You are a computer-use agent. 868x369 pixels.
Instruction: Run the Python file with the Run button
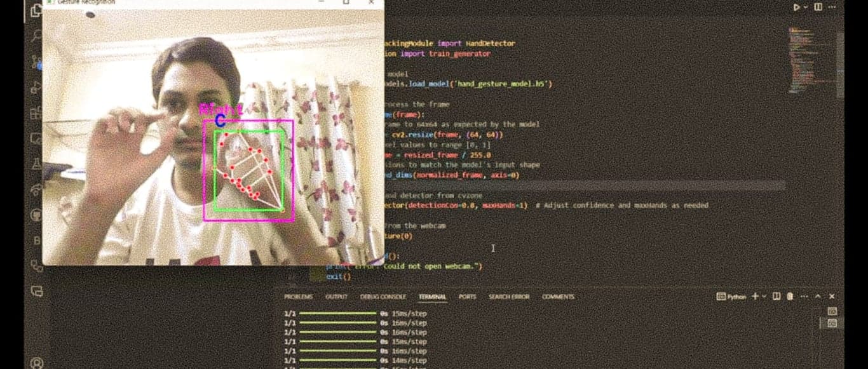[x=796, y=7]
